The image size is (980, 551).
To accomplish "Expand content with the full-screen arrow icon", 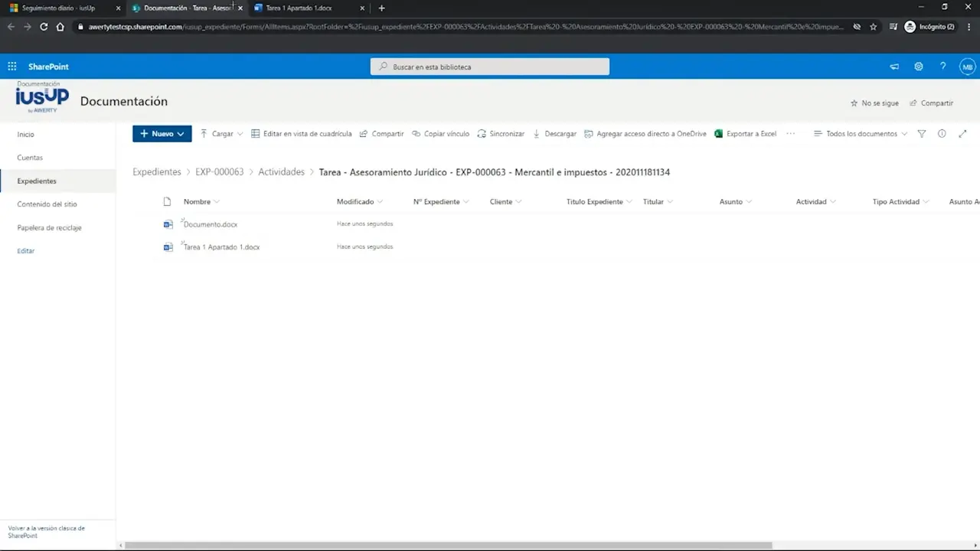I will (962, 134).
